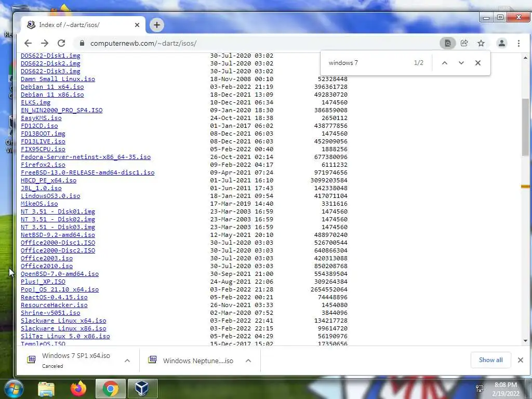
Task: Open the find-in-page toolbar icon
Action: pyautogui.click(x=447, y=43)
